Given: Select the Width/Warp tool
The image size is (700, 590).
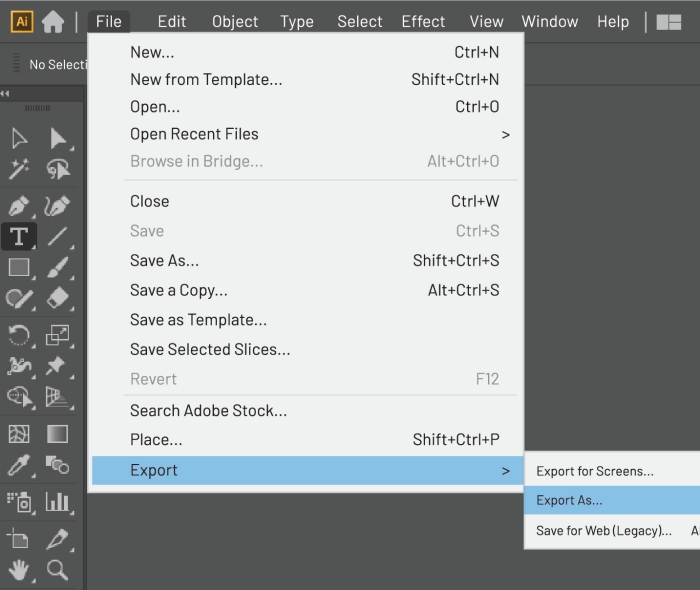Looking at the screenshot, I should pos(19,366).
